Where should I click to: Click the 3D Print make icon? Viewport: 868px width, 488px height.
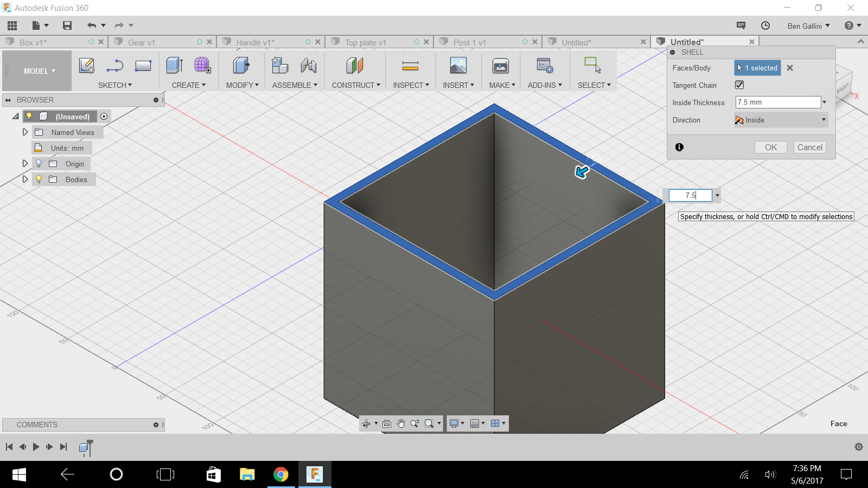pyautogui.click(x=501, y=66)
